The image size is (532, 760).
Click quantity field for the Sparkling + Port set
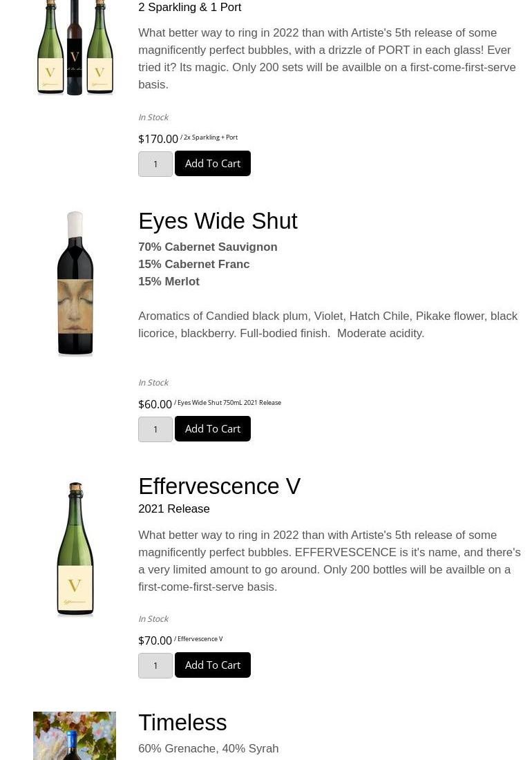pyautogui.click(x=155, y=164)
